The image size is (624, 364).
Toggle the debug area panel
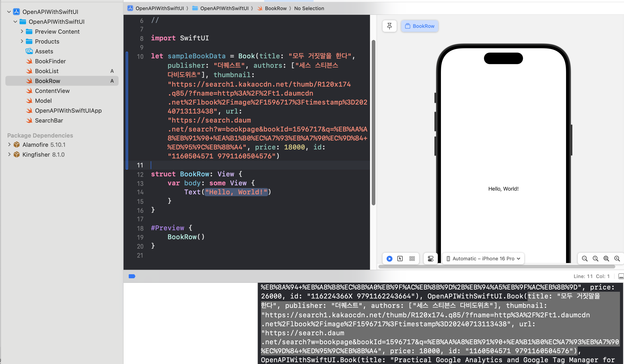point(621,276)
